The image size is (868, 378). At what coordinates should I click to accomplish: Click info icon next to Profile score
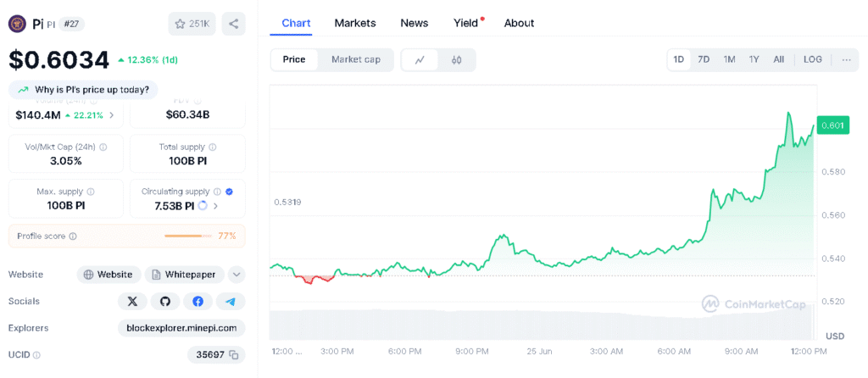coord(73,236)
